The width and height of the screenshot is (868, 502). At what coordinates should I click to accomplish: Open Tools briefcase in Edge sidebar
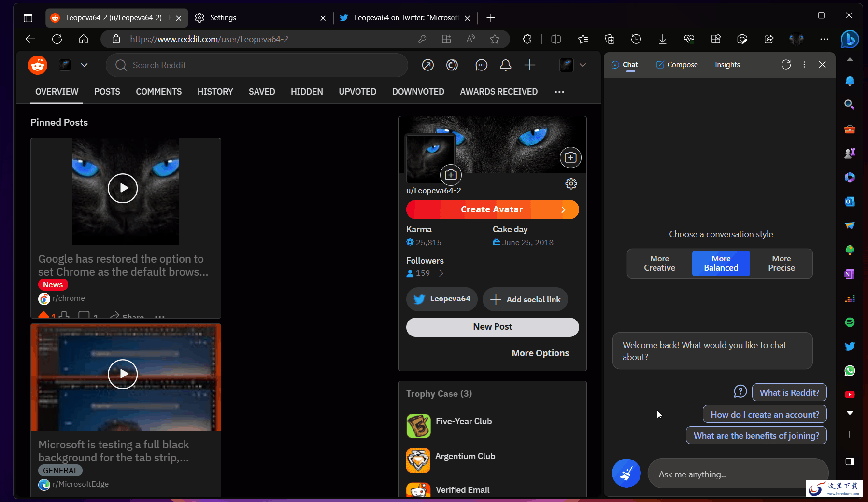(850, 129)
